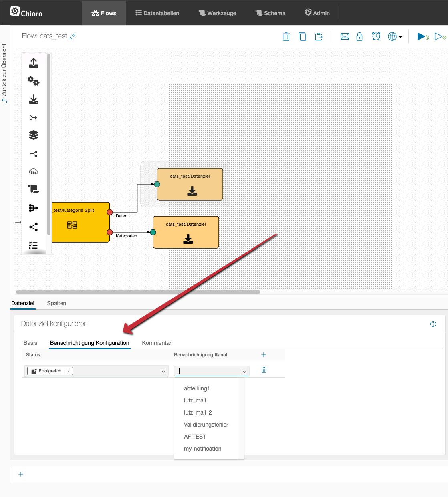Click the envelope notification icon
Image resolution: width=448 pixels, height=497 pixels.
[345, 37]
